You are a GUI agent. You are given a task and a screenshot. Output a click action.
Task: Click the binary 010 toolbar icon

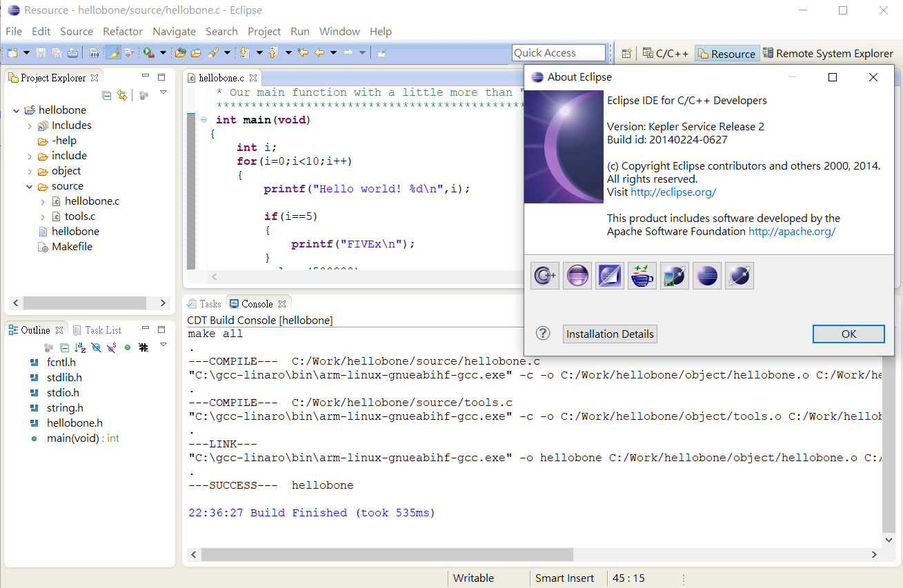94,53
